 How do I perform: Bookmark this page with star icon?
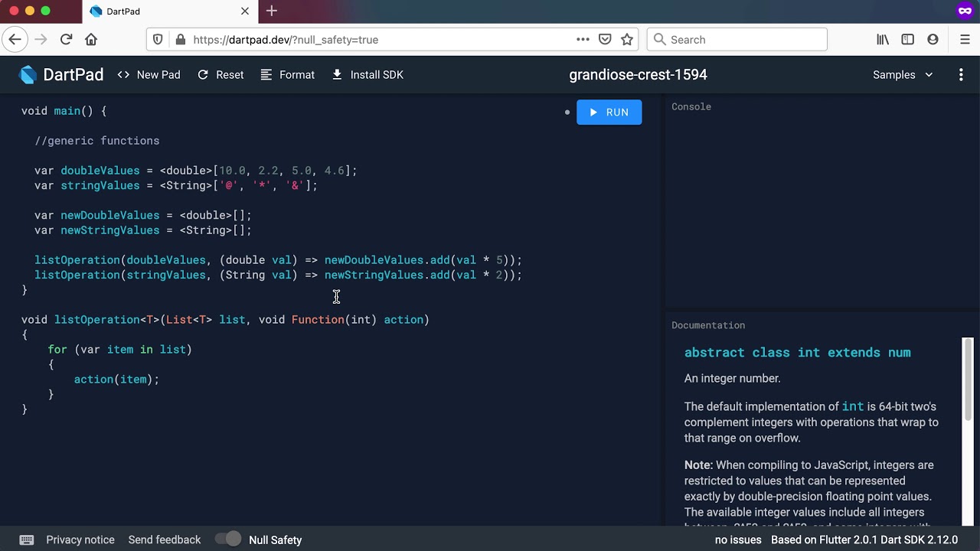pos(627,39)
